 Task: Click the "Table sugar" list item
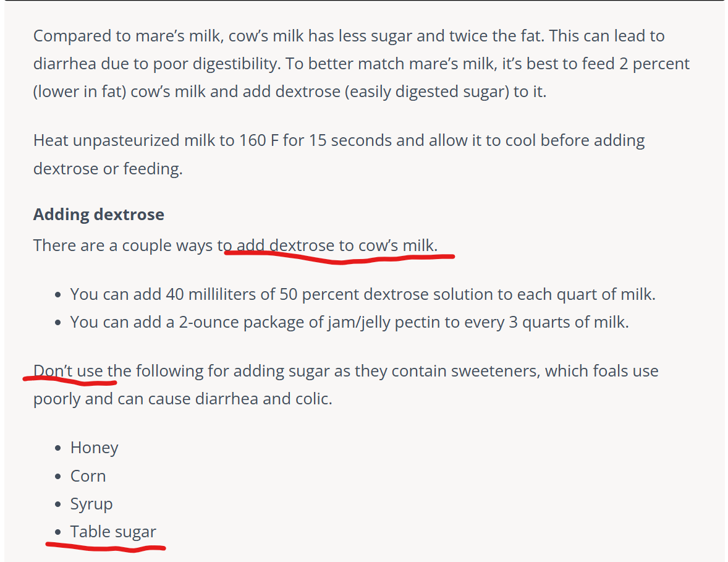click(113, 532)
